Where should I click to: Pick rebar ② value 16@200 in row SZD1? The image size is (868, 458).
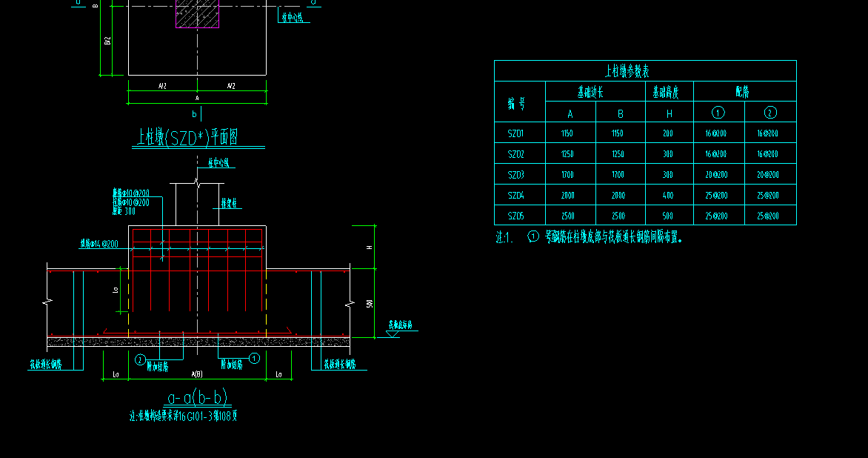(767, 133)
